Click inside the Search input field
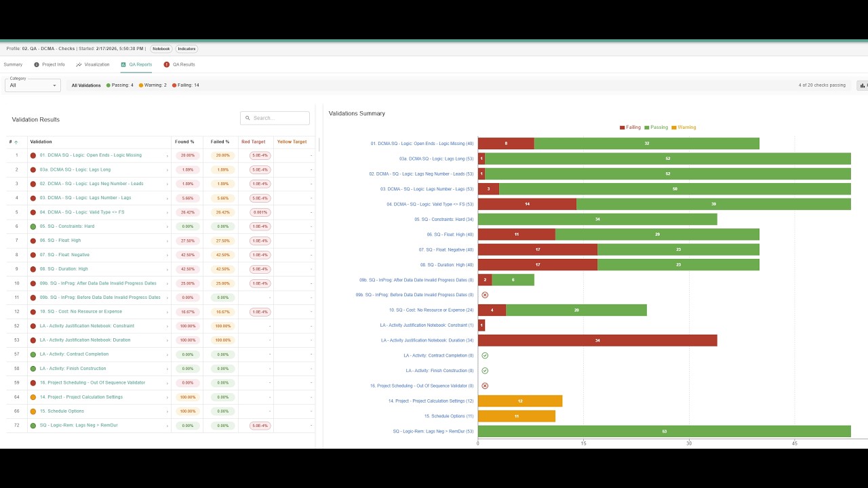 (x=275, y=118)
